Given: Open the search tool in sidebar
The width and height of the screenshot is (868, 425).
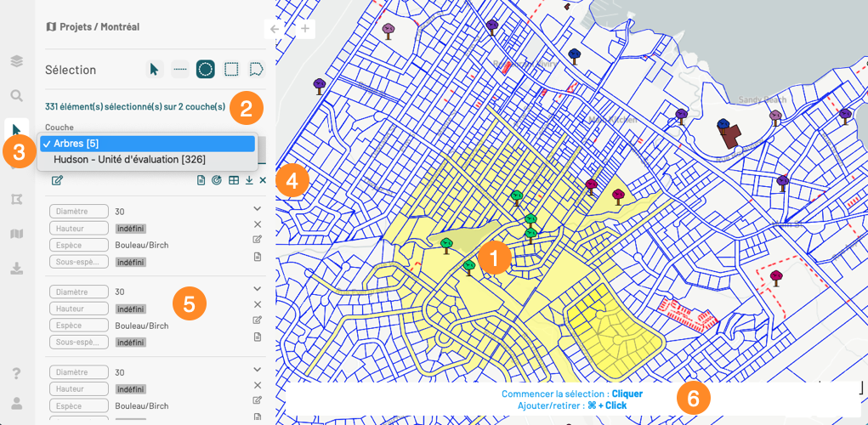Looking at the screenshot, I should click(16, 95).
